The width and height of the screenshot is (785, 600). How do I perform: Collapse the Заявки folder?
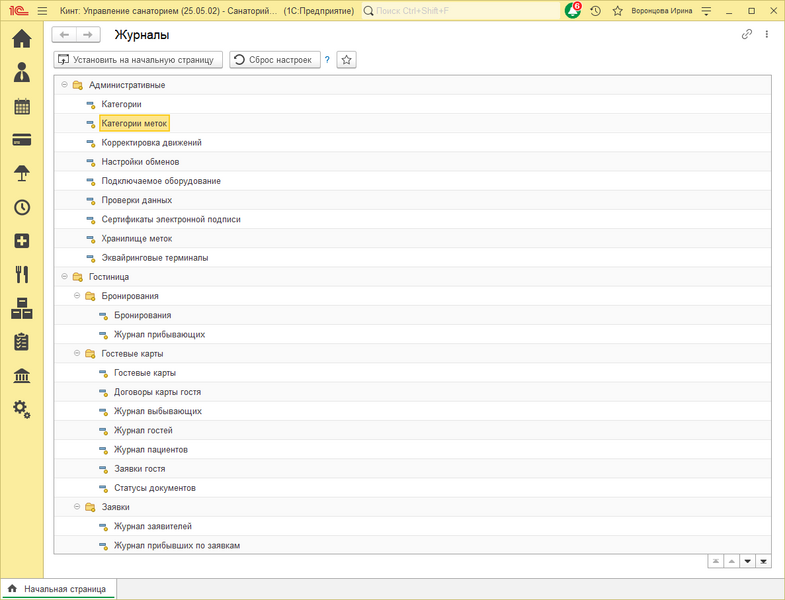(x=77, y=506)
